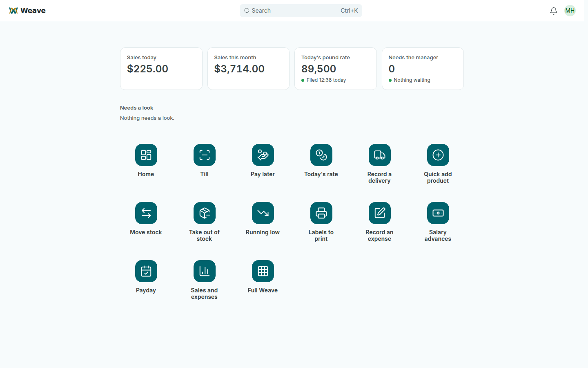
Task: Open the Running low trend icon
Action: [x=263, y=213]
